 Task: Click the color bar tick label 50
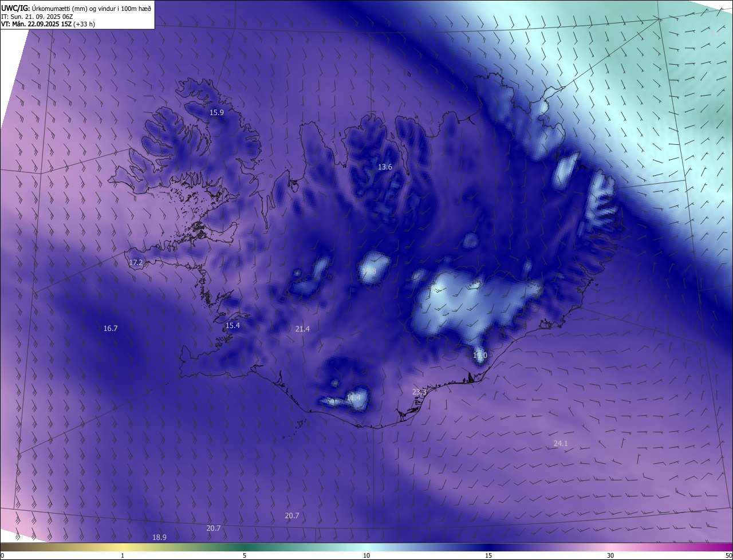pyautogui.click(x=728, y=556)
